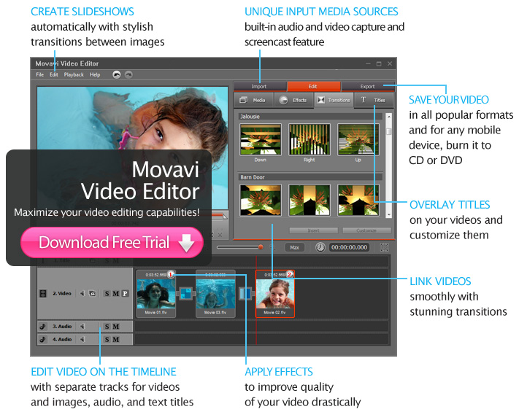
Task: Open the Titles tab
Action: click(373, 100)
